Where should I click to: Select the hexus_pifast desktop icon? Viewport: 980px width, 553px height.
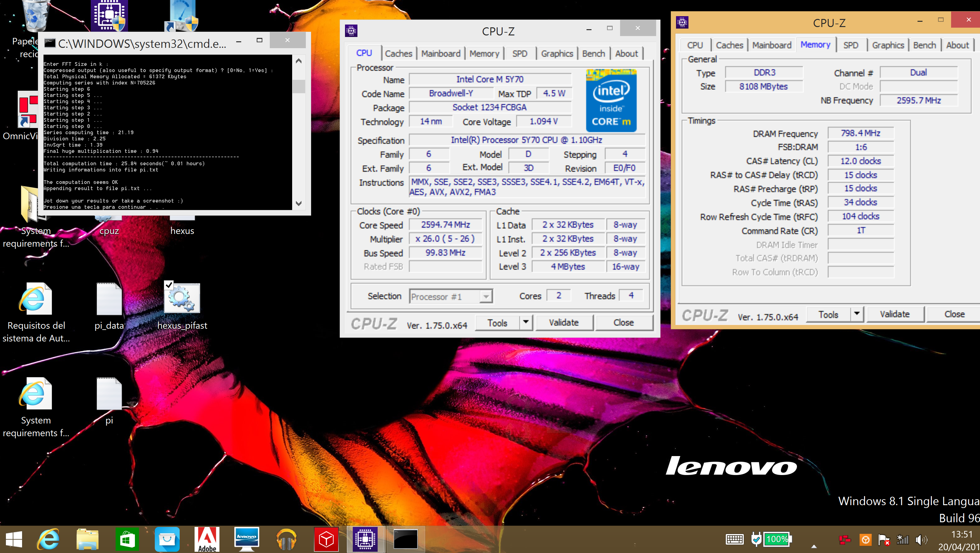[182, 306]
